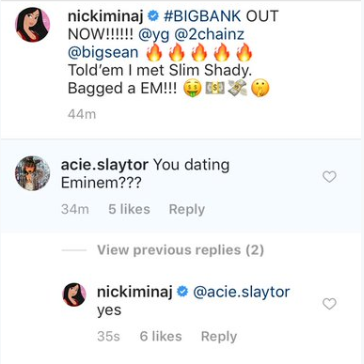Open nickiminaj profile picture at top
Viewport: 364px width, 364px height.
pyautogui.click(x=33, y=24)
